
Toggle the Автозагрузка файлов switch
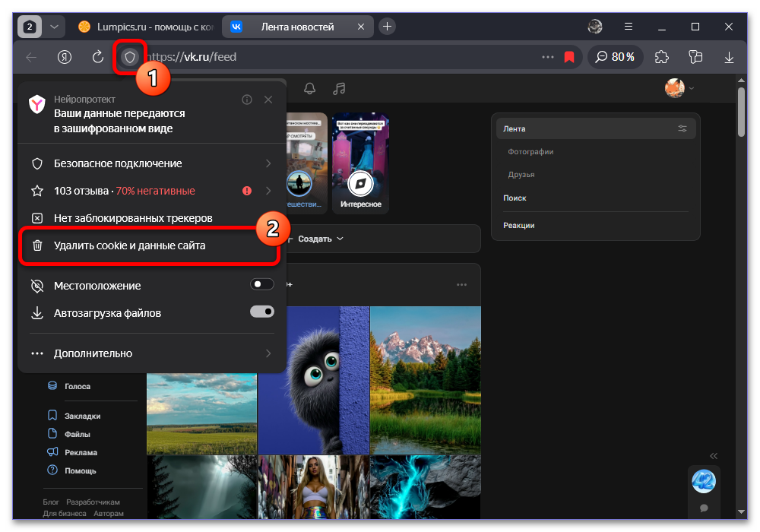pos(261,312)
